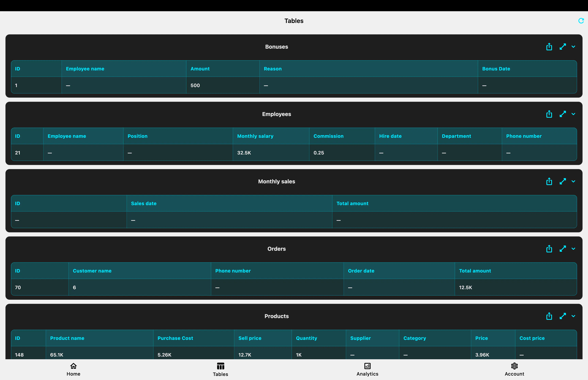This screenshot has width=588, height=380.
Task: Share the Products table
Action: point(549,316)
